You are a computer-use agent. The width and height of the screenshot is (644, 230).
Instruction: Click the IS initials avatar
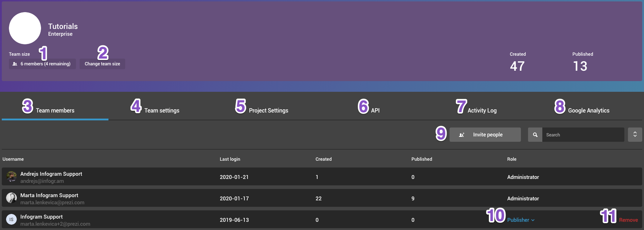(x=11, y=219)
